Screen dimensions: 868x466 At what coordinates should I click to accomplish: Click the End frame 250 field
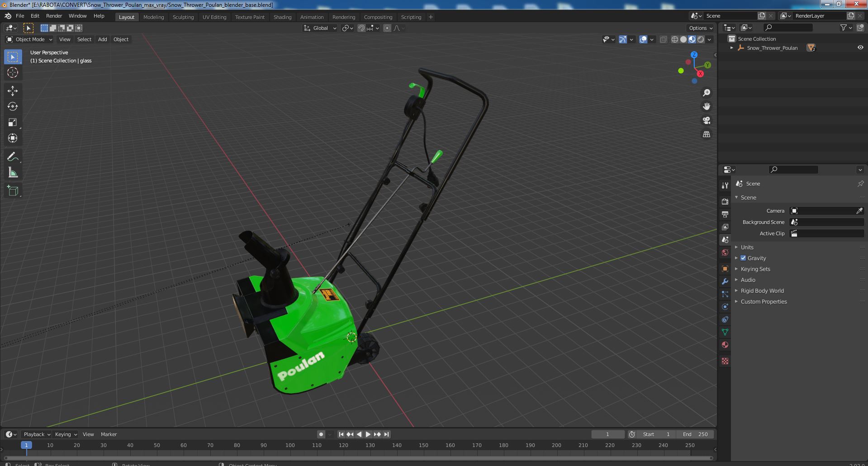(695, 434)
